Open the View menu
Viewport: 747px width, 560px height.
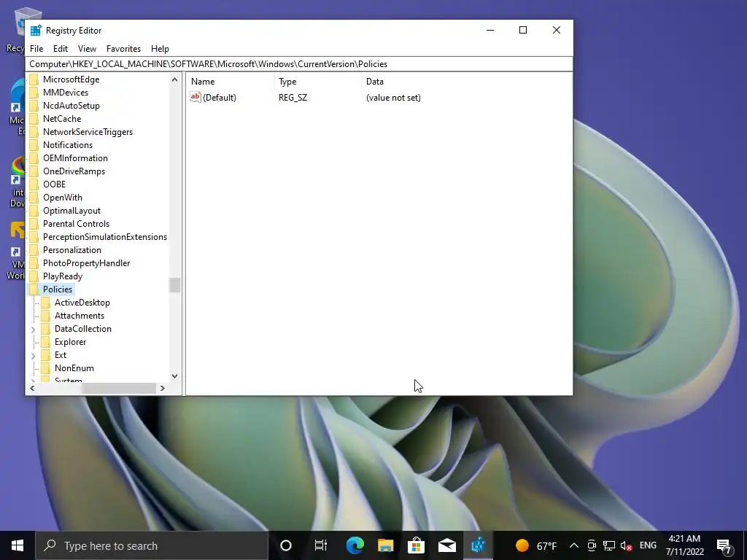coord(88,49)
